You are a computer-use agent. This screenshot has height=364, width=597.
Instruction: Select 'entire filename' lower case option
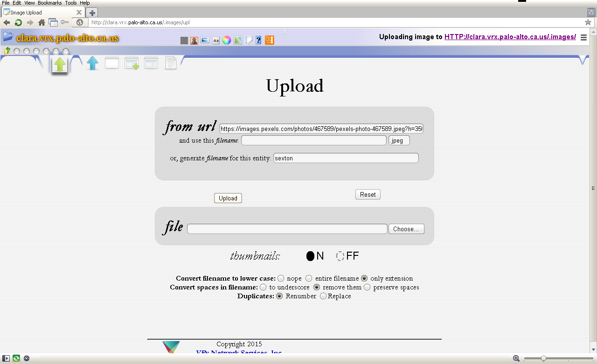tap(309, 278)
